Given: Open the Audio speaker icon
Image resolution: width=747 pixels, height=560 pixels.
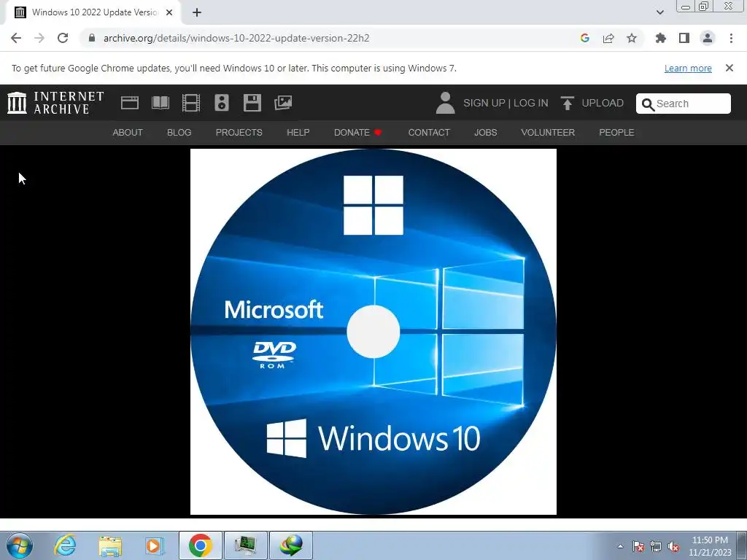Looking at the screenshot, I should (222, 103).
